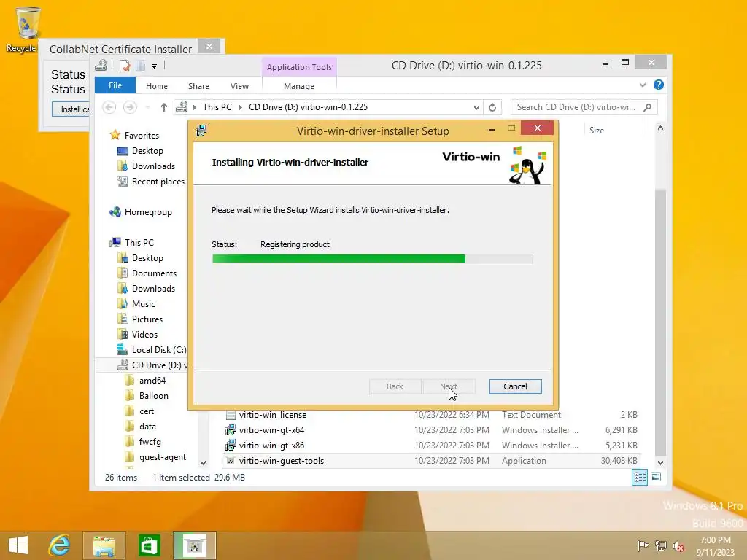Screen dimensions: 747x560
Task: Click the search magnifier icon
Action: [648, 107]
